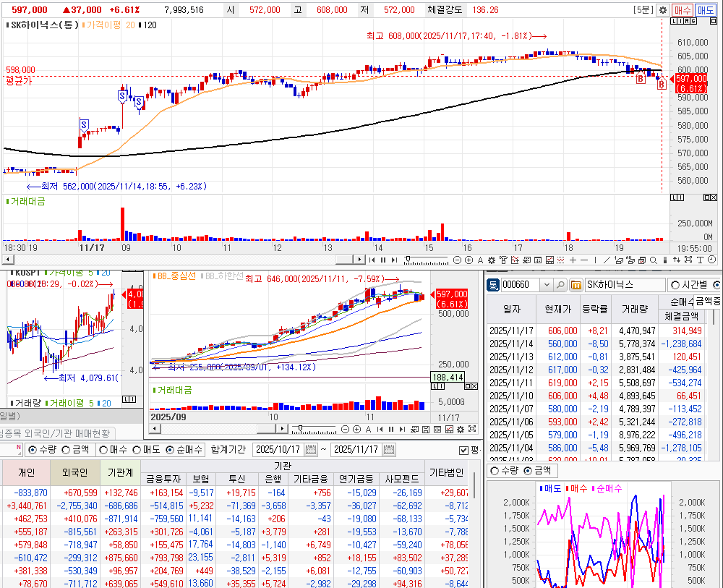Click the clock icon in main chart toolbar
723x588 pixels.
pyautogui.click(x=711, y=260)
